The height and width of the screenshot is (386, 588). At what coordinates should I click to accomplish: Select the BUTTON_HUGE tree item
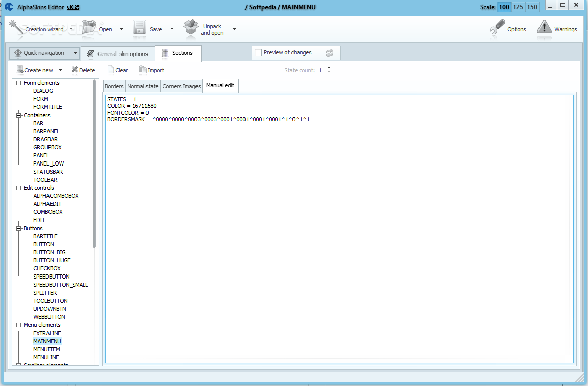point(52,260)
